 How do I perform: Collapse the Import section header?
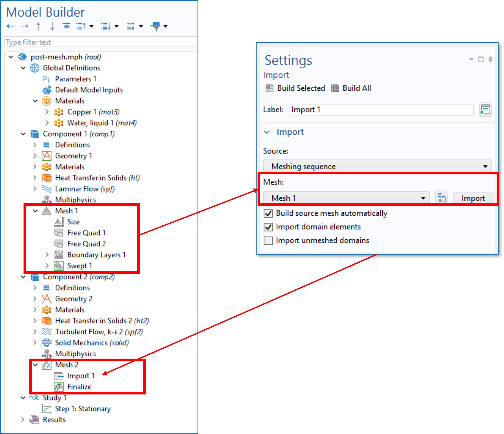[267, 132]
